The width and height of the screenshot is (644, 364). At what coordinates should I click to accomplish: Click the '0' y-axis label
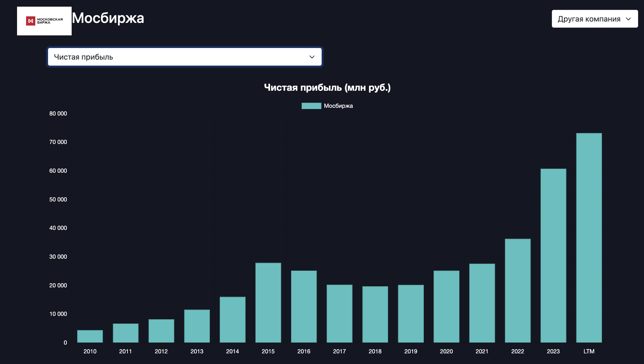[65, 343]
